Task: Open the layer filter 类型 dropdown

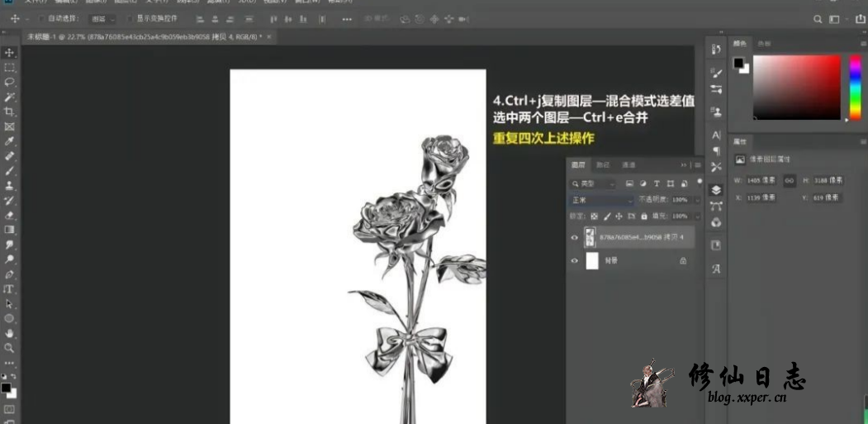Action: point(594,183)
